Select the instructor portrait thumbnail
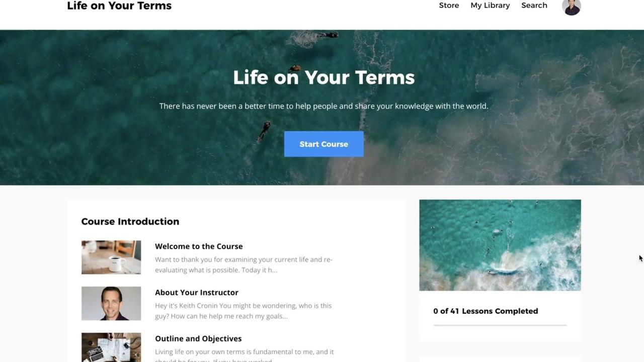The height and width of the screenshot is (362, 644). [x=111, y=304]
